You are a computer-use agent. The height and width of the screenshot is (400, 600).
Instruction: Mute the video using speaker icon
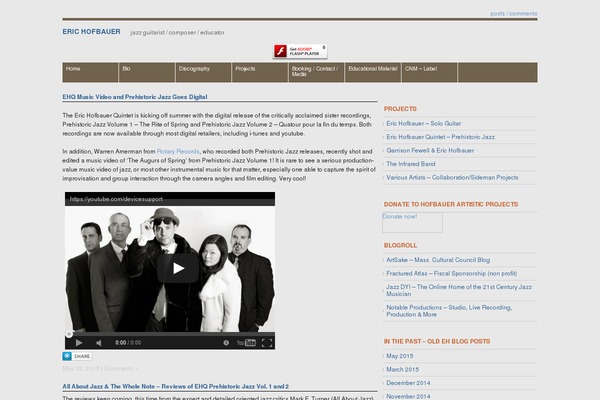click(x=99, y=343)
